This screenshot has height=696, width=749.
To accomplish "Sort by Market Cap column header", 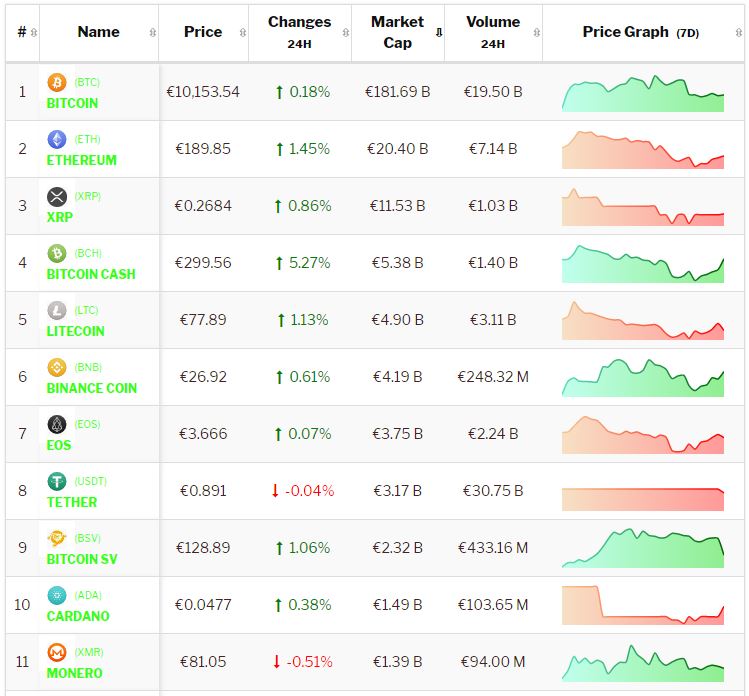I will (397, 32).
